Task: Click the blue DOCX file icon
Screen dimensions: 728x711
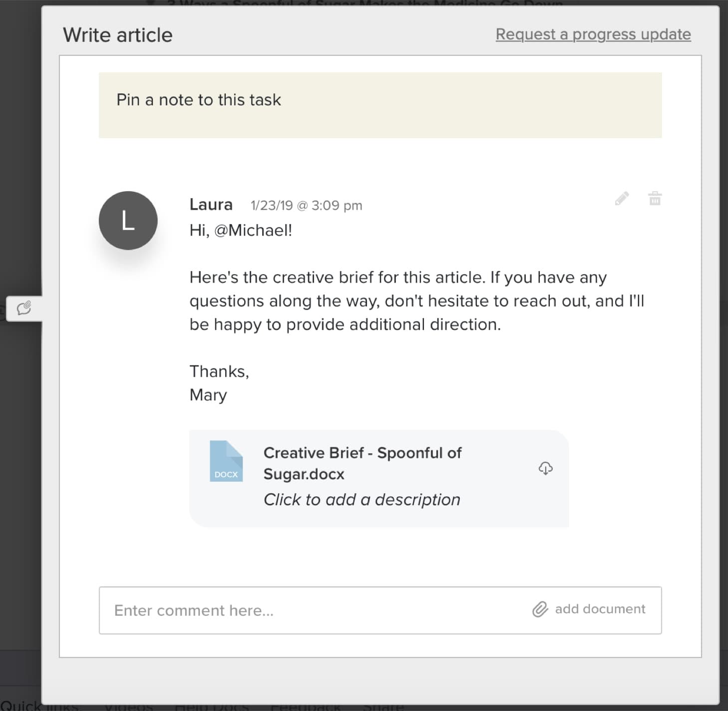Action: pos(226,461)
